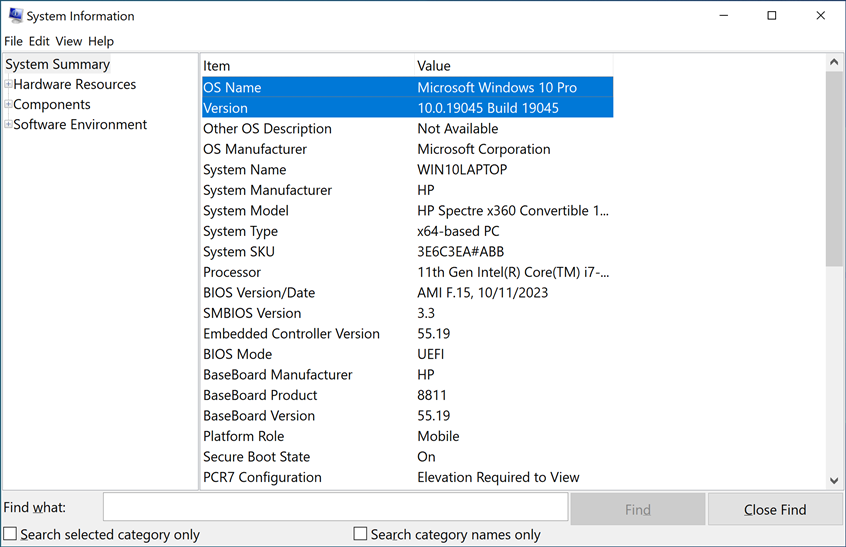Open the View menu
The height and width of the screenshot is (547, 846).
[69, 41]
